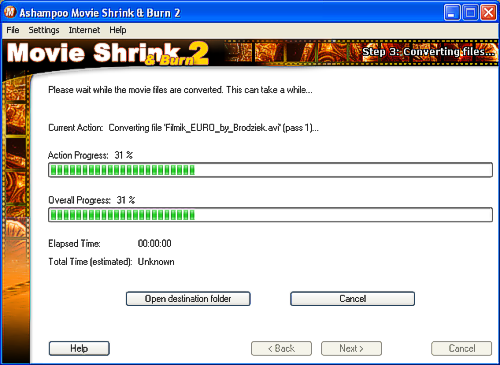This screenshot has height=365, width=500.
Task: Click the Overall Progress 31 % label
Action: (x=92, y=200)
